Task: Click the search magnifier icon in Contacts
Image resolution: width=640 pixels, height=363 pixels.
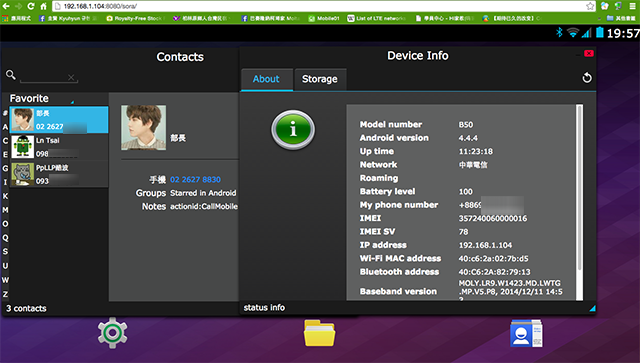Action: [x=11, y=75]
